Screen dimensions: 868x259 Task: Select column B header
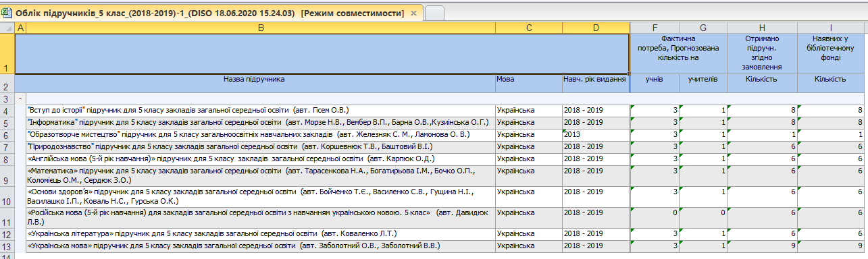(260, 27)
